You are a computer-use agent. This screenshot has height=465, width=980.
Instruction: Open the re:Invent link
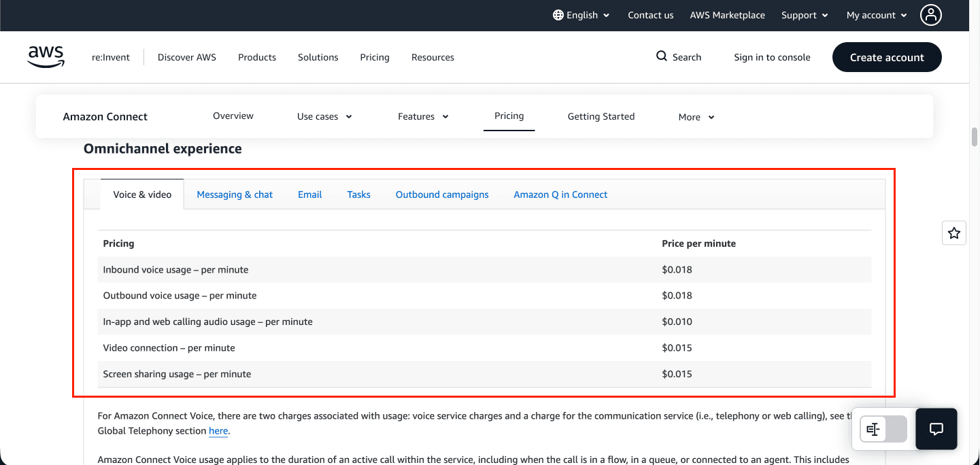[111, 57]
